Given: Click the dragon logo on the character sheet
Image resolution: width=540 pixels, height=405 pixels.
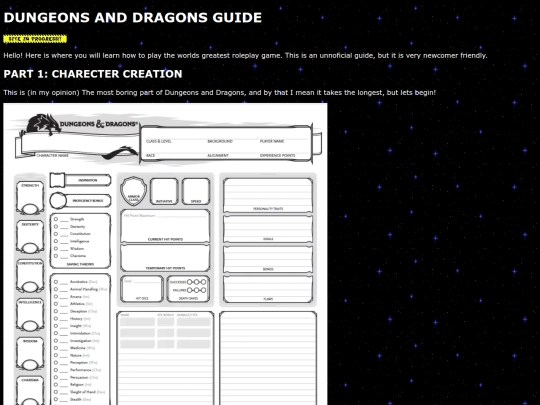Looking at the screenshot, I should click(x=43, y=124).
